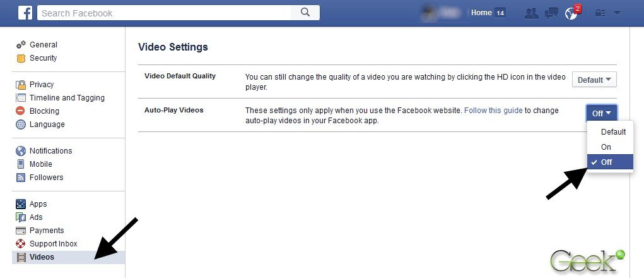
Task: Open Mobile settings
Action: [40, 164]
